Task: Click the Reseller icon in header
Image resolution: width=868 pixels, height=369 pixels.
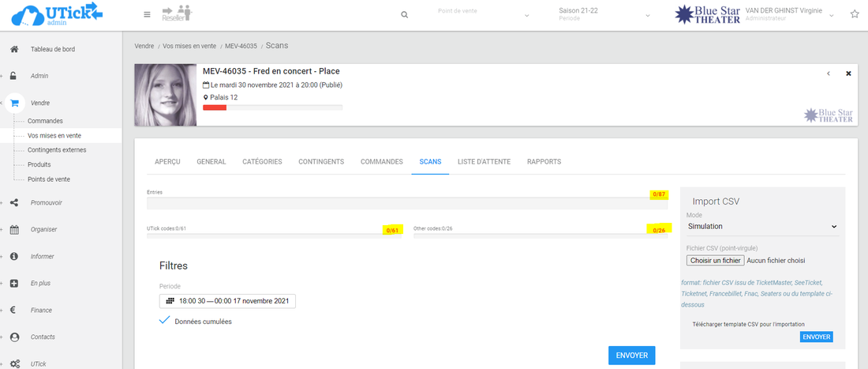Action: pyautogui.click(x=176, y=13)
